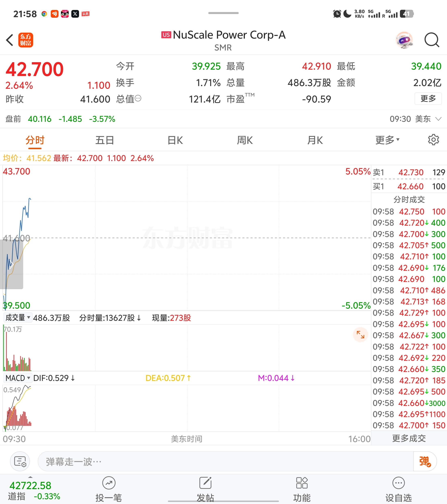This screenshot has height=504, width=447.
Task: Expand the index ticker small up arrow
Action: click(30, 477)
